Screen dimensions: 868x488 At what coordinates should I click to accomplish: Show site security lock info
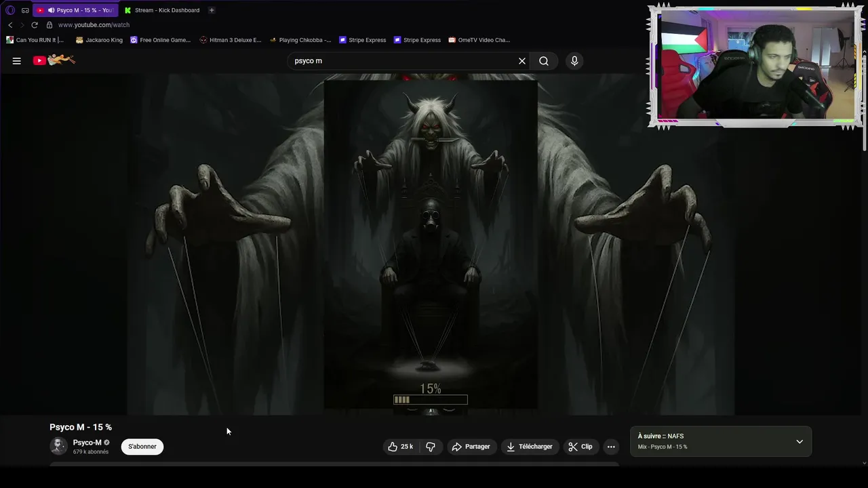(x=49, y=25)
